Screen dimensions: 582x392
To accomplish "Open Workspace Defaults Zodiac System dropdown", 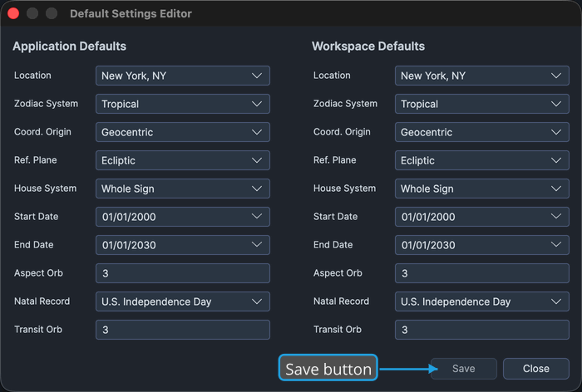I will pos(481,104).
